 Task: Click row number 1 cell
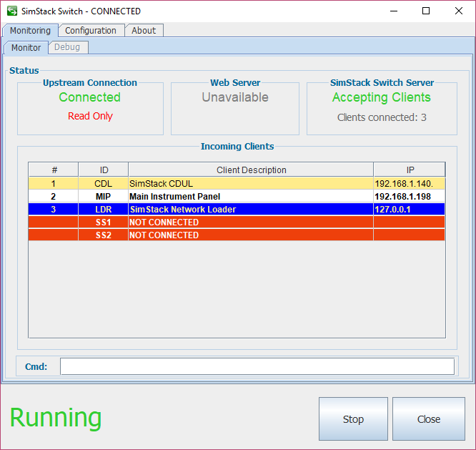[54, 184]
